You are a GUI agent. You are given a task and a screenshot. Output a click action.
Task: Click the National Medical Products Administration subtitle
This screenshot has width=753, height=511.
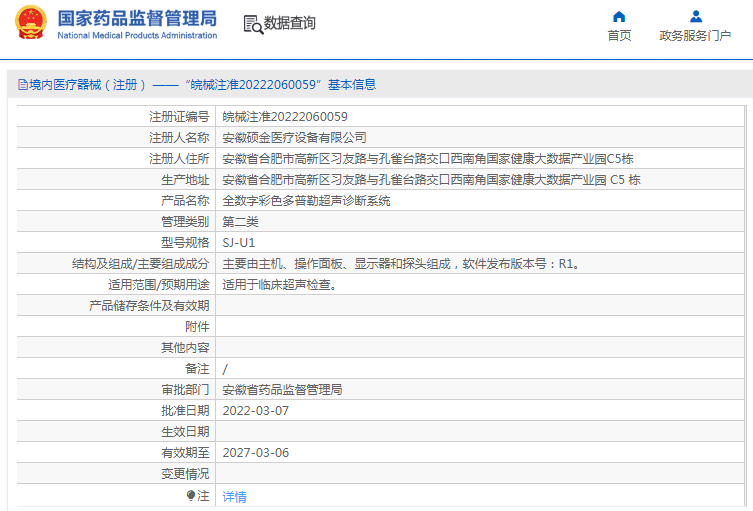tap(137, 36)
